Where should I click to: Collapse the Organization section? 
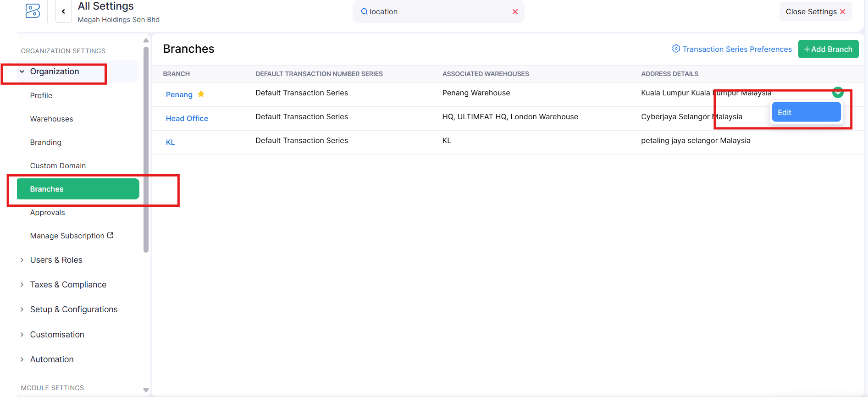tap(22, 72)
